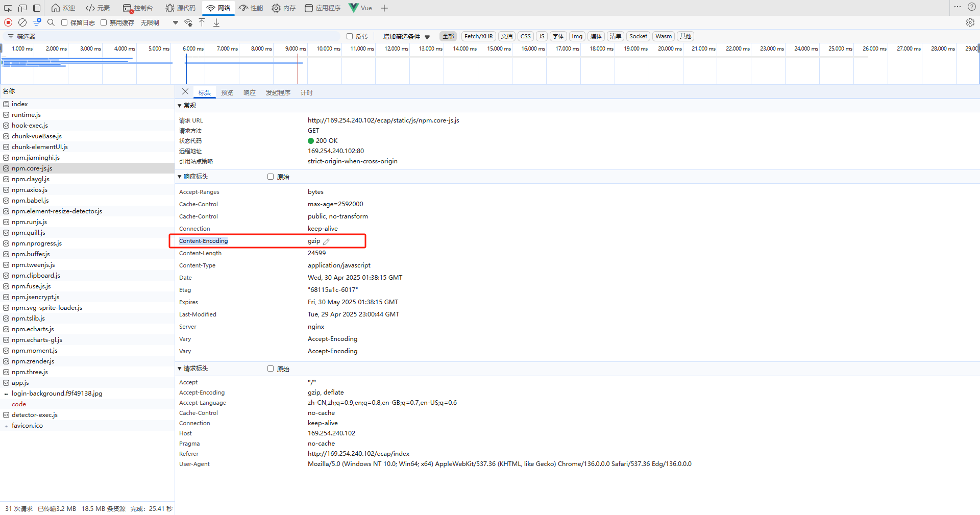Image resolution: width=980 pixels, height=515 pixels.
Task: Select the login-background.f9f49138.jpg request
Action: click(x=87, y=394)
